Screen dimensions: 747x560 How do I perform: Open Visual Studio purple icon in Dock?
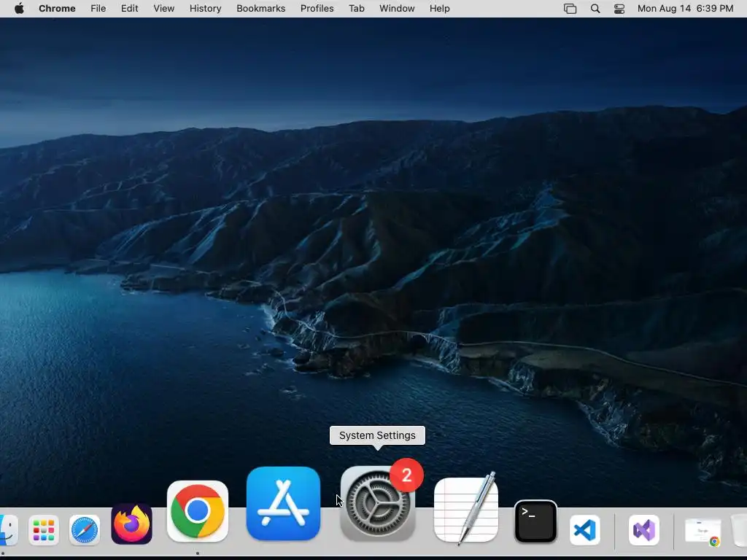(x=644, y=530)
